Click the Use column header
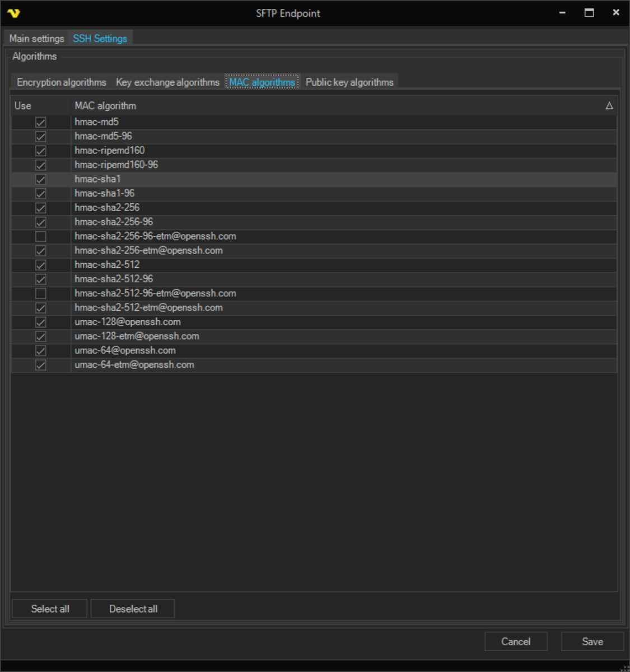Screen dimensions: 630x672 pyautogui.click(x=23, y=106)
